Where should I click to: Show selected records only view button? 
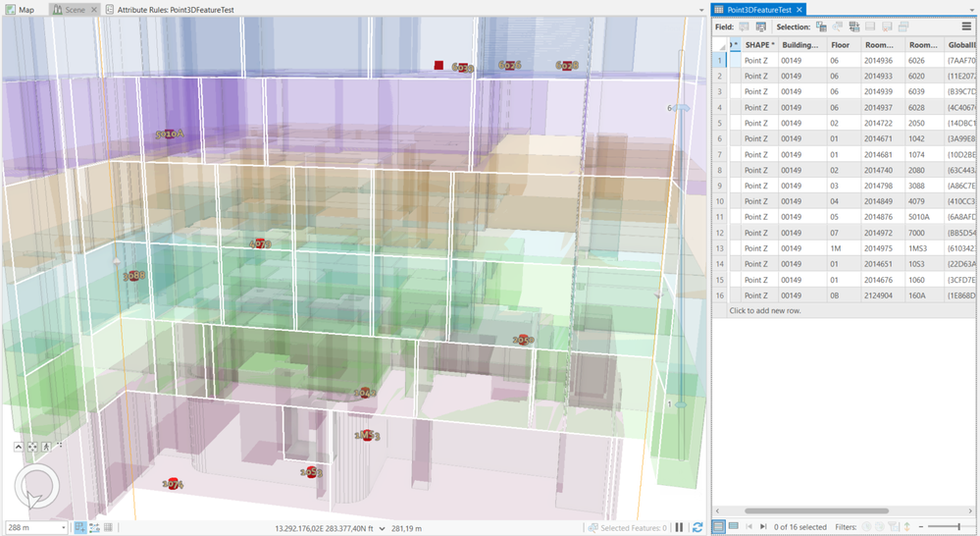coord(733,526)
